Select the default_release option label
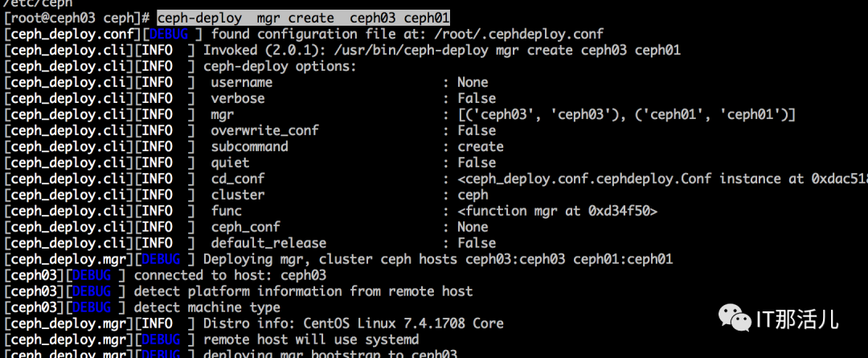Screen dimensions: 868x358 [269, 243]
